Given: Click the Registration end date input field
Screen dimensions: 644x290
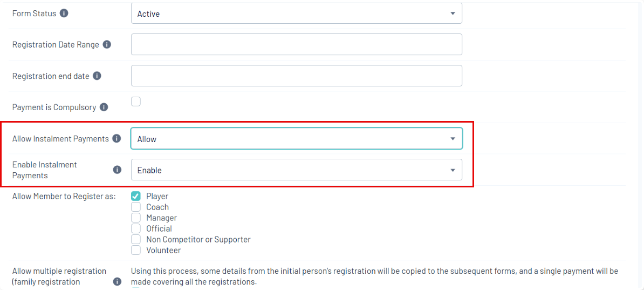Looking at the screenshot, I should [296, 76].
